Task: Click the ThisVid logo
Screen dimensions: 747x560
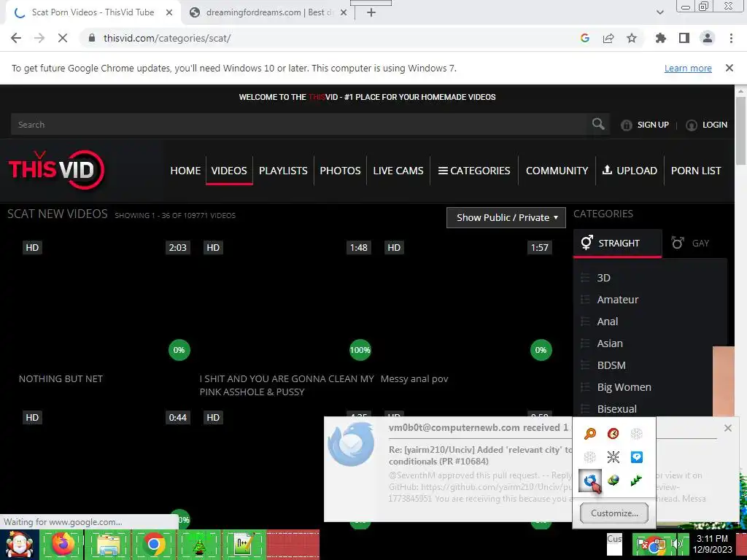Action: (57, 169)
